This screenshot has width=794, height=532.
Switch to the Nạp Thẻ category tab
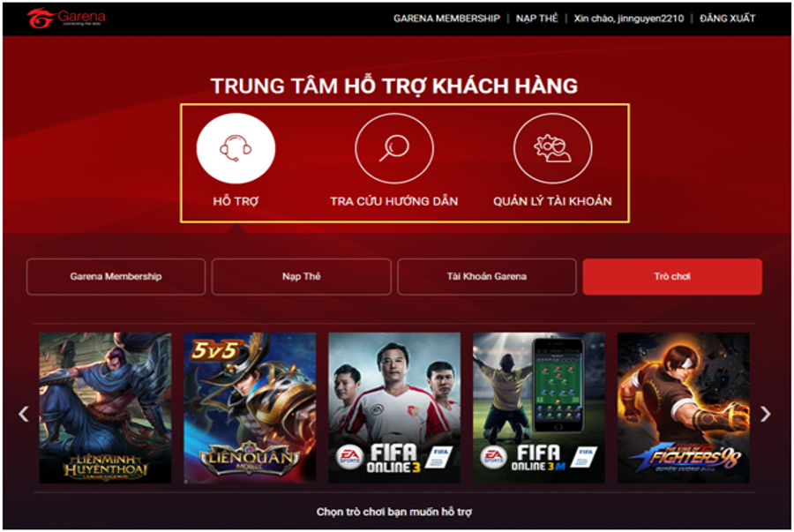pyautogui.click(x=302, y=276)
